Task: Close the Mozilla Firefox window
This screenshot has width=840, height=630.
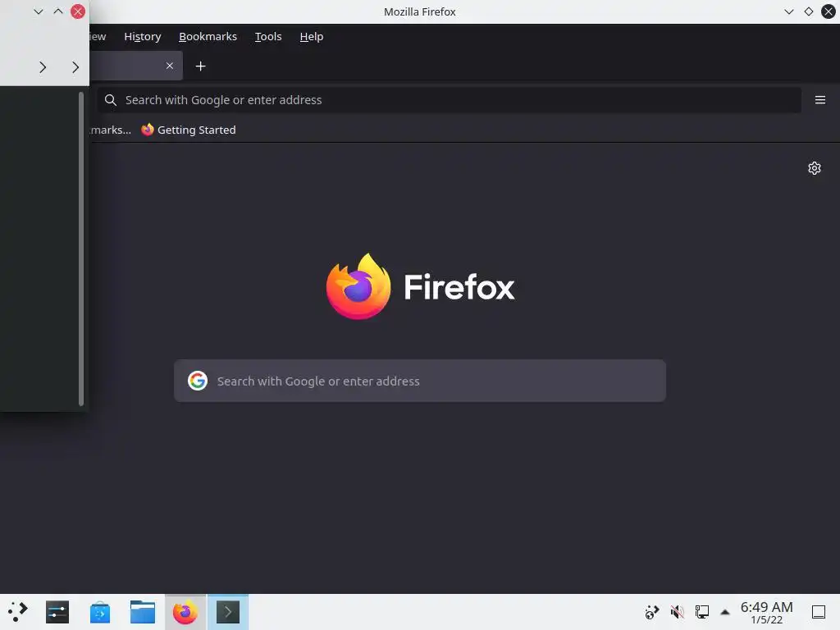Action: 829,11
